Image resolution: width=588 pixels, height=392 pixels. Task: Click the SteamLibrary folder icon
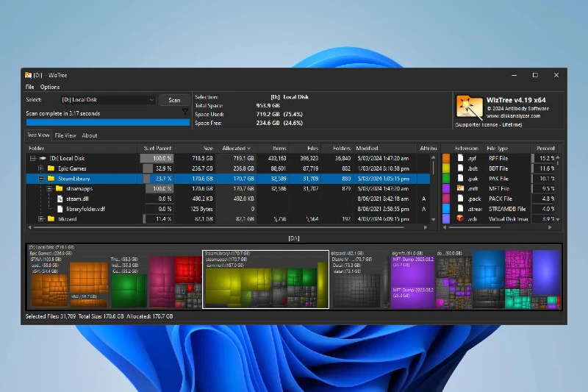51,179
